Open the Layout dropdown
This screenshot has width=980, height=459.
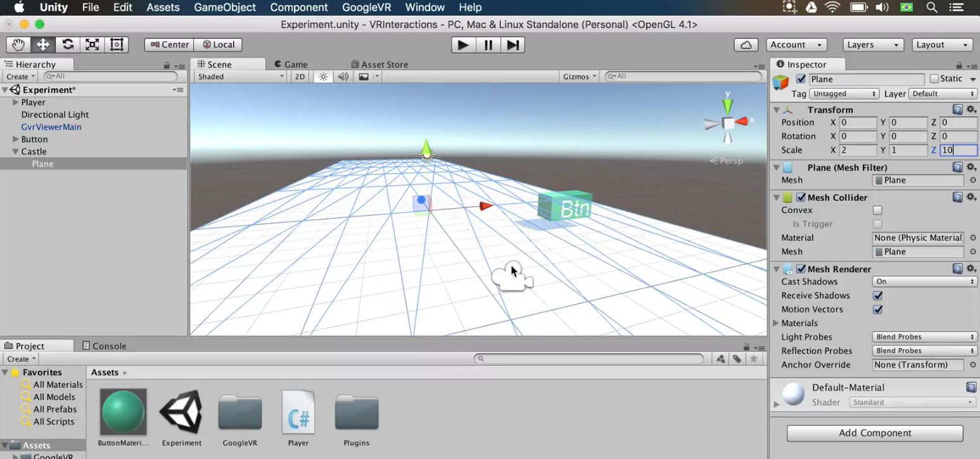(942, 44)
